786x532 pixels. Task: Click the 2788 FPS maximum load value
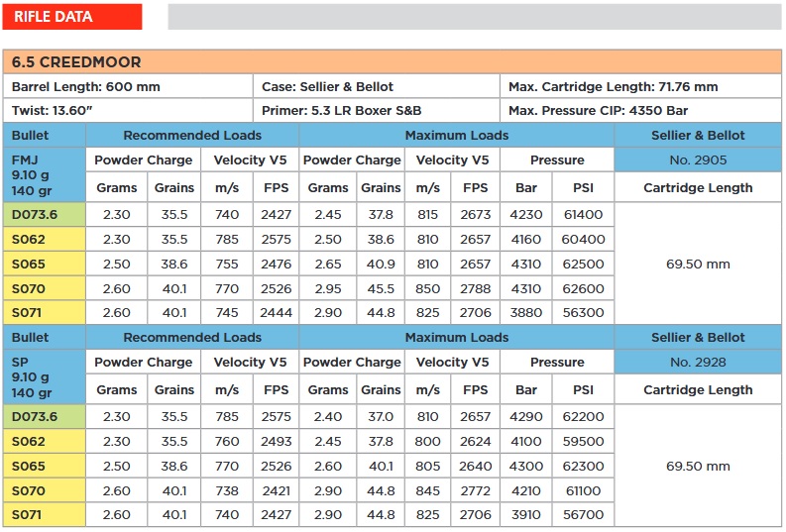click(x=476, y=288)
